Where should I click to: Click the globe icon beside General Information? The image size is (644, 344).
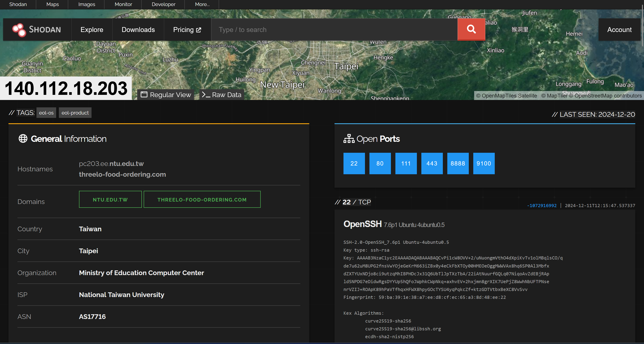click(x=23, y=139)
